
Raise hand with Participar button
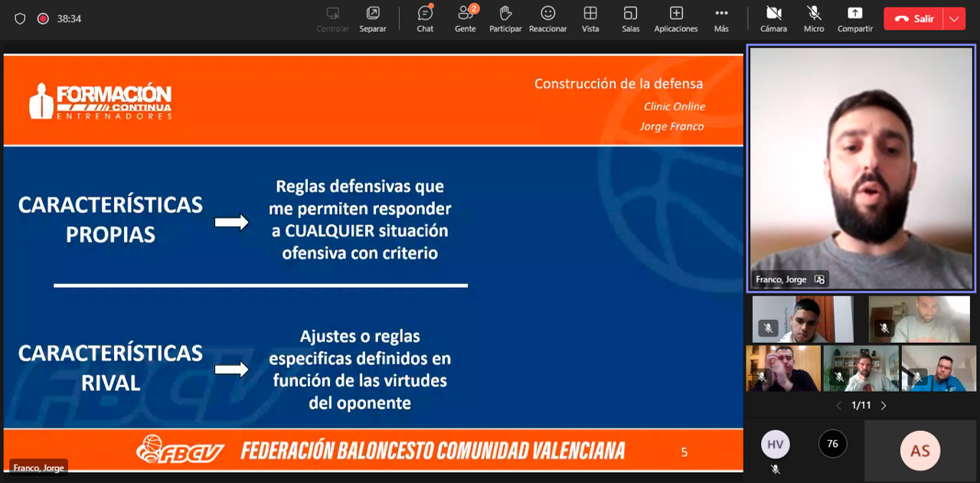click(x=505, y=19)
